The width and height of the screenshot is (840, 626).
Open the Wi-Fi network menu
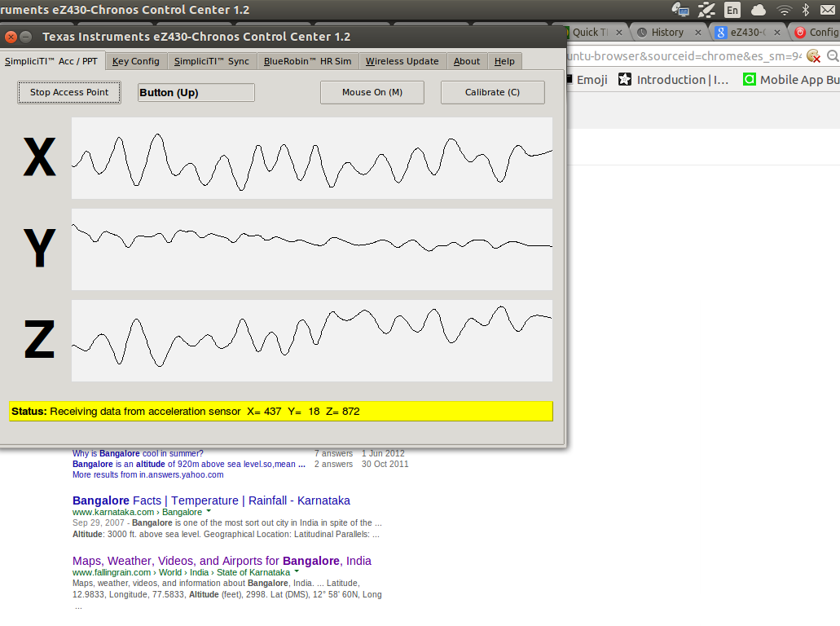[785, 10]
